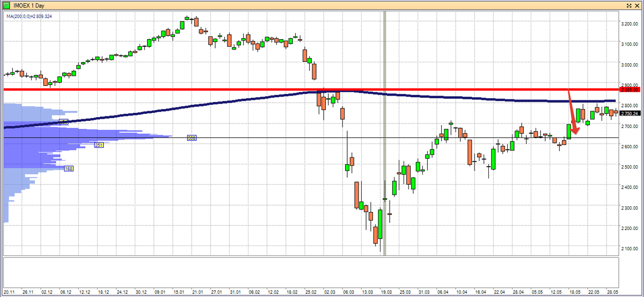This screenshot has width=644, height=297.
Task: Click the volume profile label 251
Action: click(99, 145)
